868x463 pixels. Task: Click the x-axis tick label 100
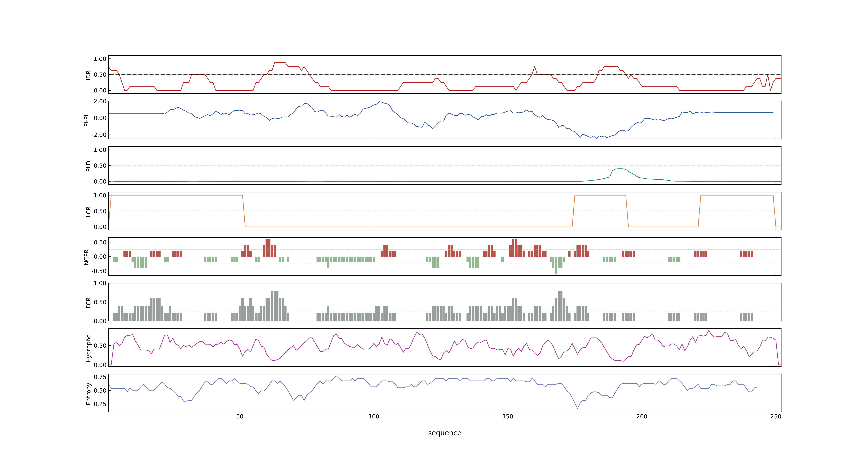coord(374,416)
